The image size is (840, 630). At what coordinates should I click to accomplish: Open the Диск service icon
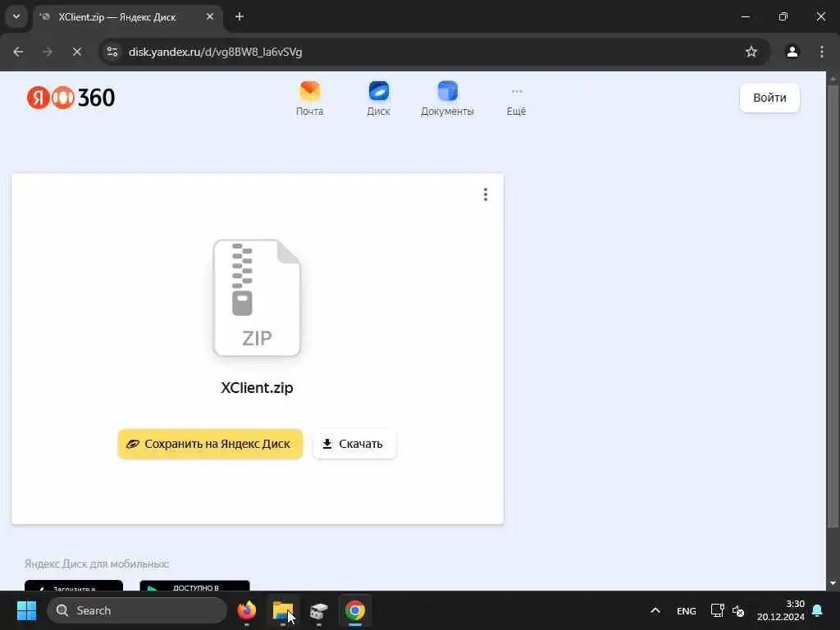coord(378,98)
